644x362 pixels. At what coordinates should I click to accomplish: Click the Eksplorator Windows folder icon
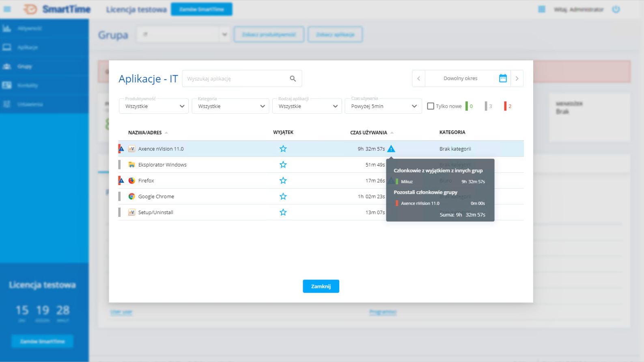pyautogui.click(x=131, y=165)
